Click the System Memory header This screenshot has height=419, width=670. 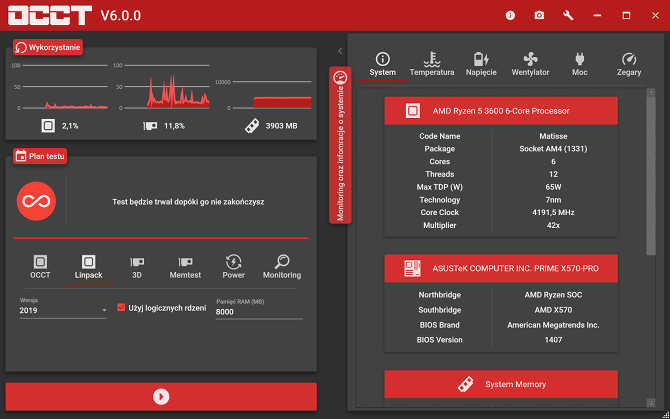tap(501, 384)
